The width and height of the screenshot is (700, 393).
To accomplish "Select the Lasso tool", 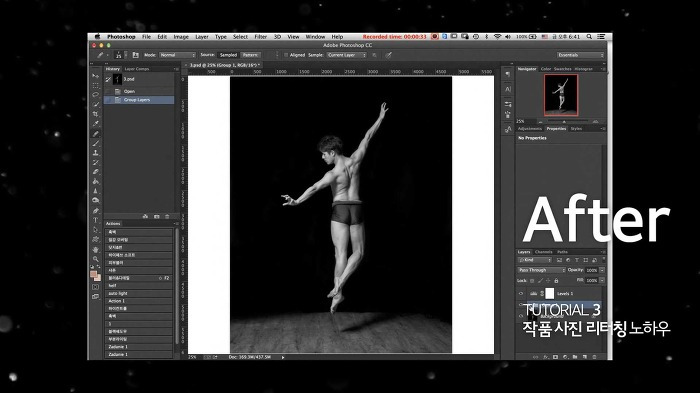I will coord(96,95).
